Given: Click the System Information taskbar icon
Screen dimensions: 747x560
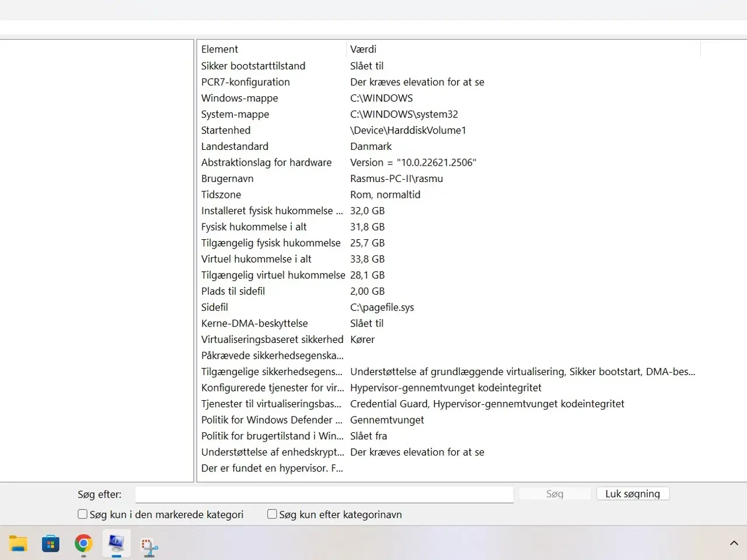Looking at the screenshot, I should click(x=116, y=544).
